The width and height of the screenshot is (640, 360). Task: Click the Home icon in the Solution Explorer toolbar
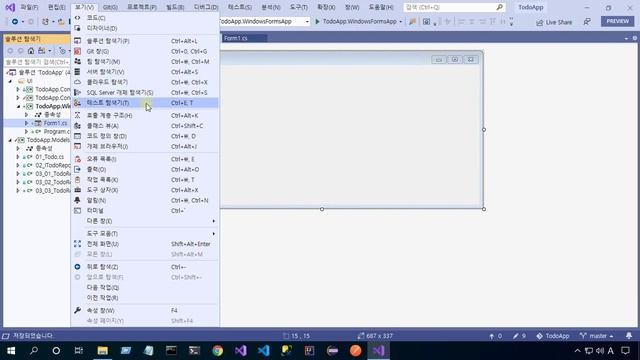tap(31, 51)
